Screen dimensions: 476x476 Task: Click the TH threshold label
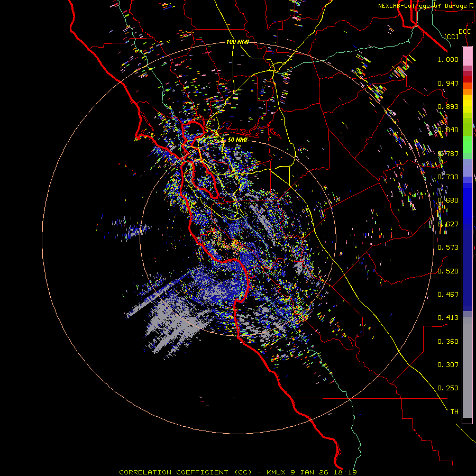(x=454, y=412)
